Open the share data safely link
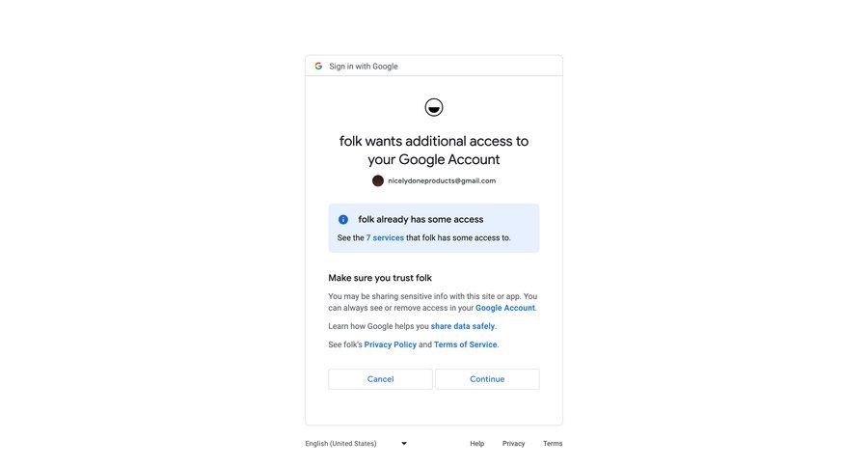The height and width of the screenshot is (467, 868). [463, 326]
